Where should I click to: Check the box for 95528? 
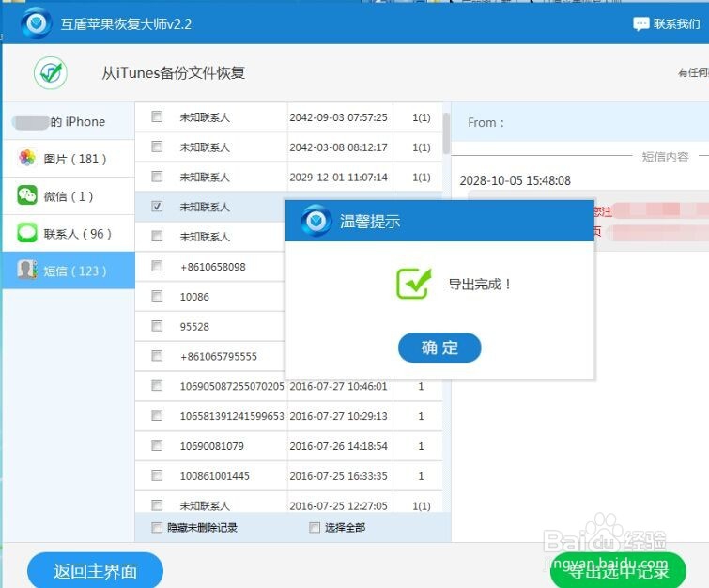157,326
